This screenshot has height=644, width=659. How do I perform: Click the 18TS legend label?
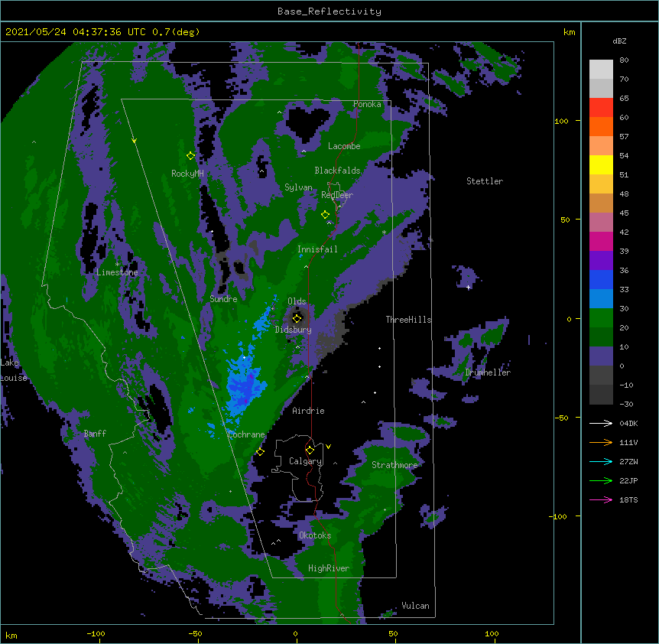pos(628,499)
